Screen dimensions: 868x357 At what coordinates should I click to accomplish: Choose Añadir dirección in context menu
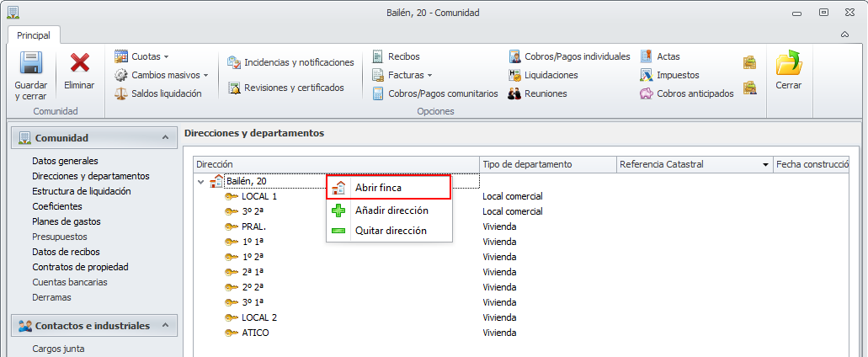[x=391, y=210]
